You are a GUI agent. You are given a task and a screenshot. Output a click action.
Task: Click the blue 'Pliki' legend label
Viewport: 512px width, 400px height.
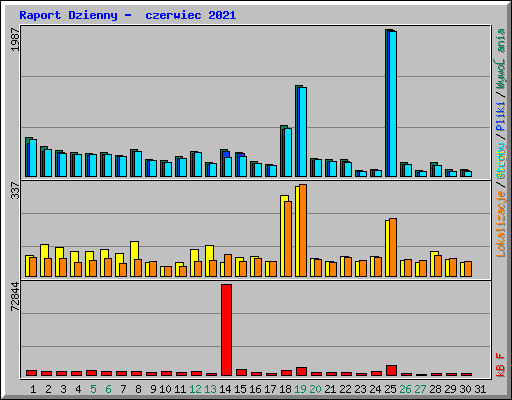pos(500,116)
